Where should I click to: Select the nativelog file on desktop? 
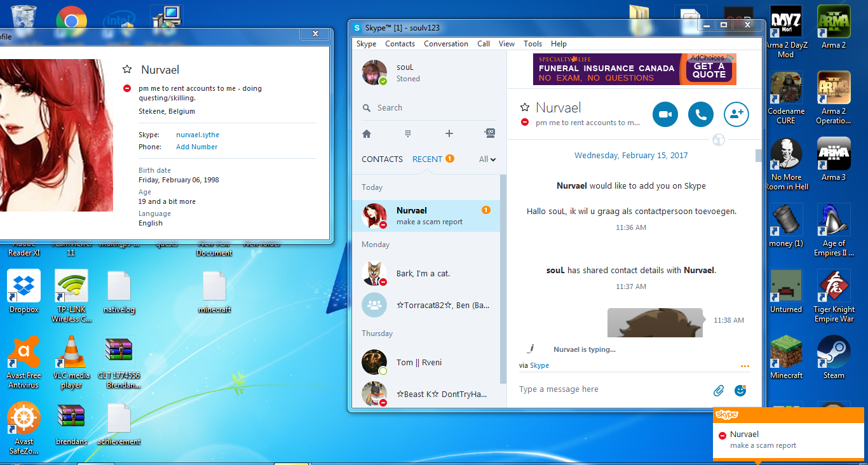[x=119, y=292]
